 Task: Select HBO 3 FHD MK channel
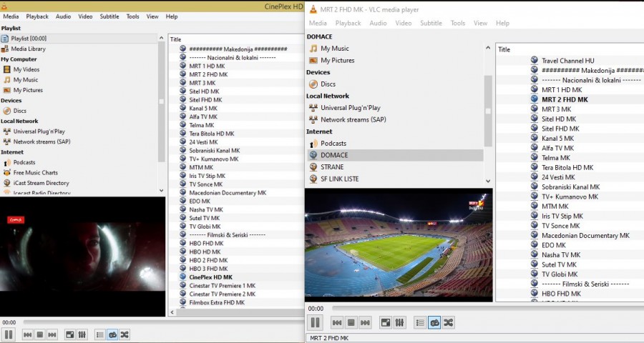click(209, 268)
